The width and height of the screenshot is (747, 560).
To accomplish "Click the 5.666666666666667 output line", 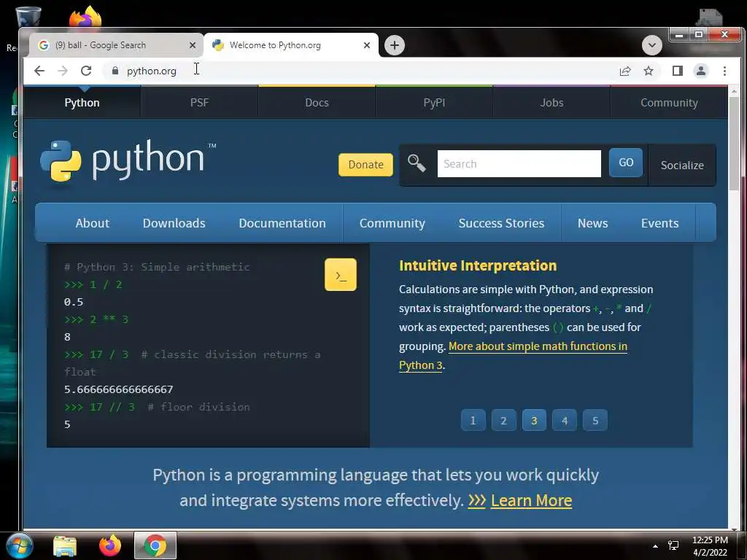I will tap(119, 389).
